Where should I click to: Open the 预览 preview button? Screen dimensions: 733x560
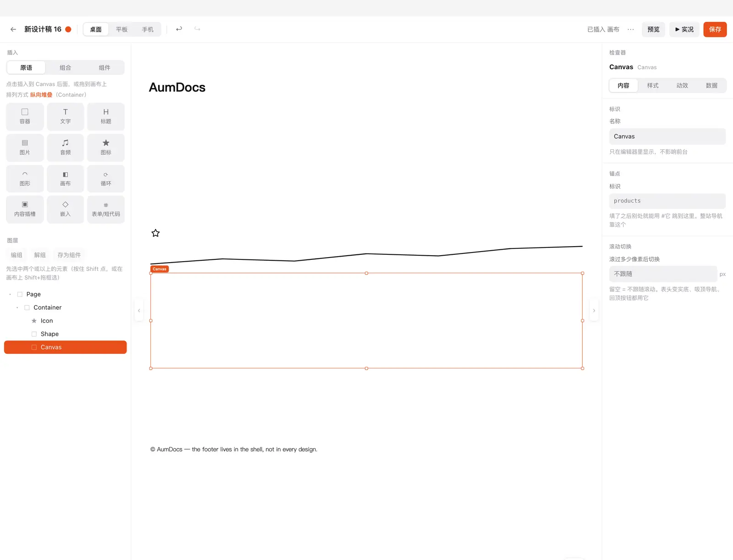pos(653,29)
